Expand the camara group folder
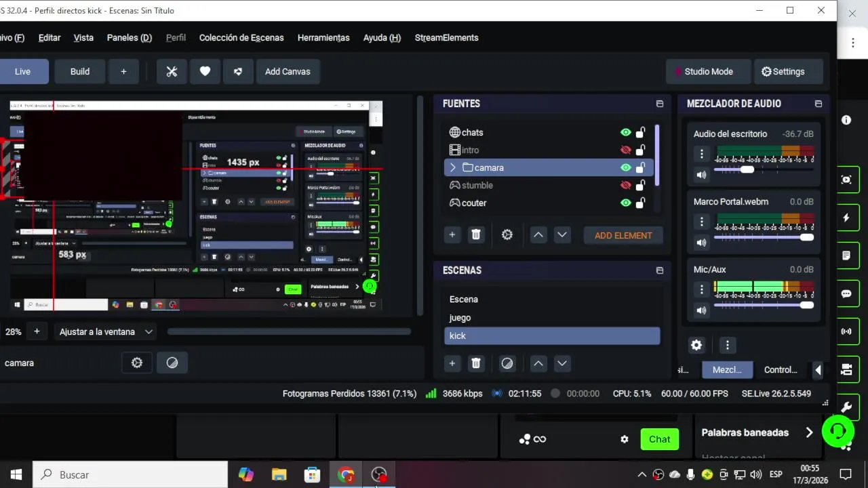The image size is (868, 488). (453, 167)
